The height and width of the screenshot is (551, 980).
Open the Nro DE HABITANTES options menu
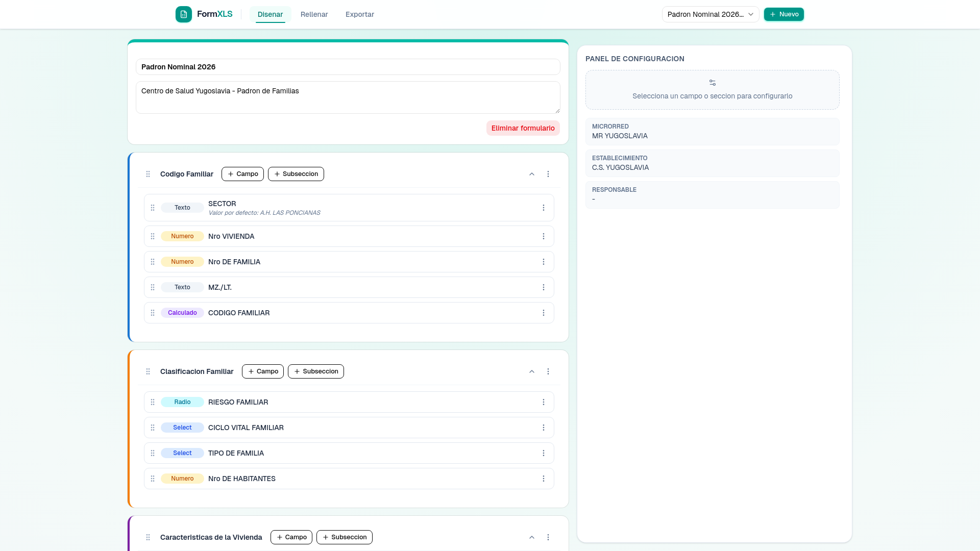click(x=544, y=479)
